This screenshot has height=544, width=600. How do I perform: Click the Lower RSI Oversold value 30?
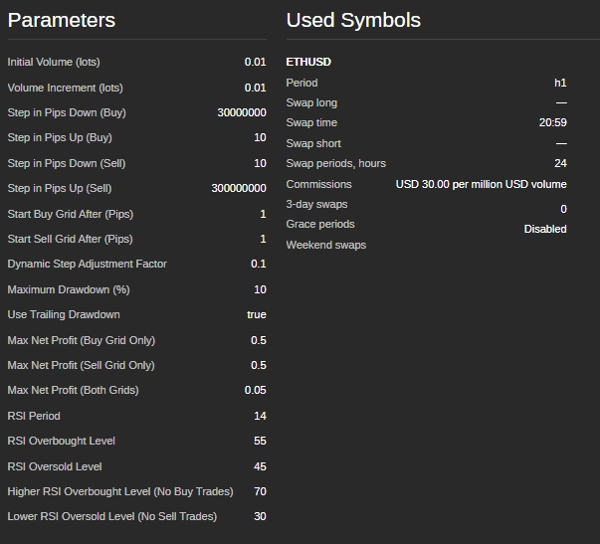[x=260, y=516]
